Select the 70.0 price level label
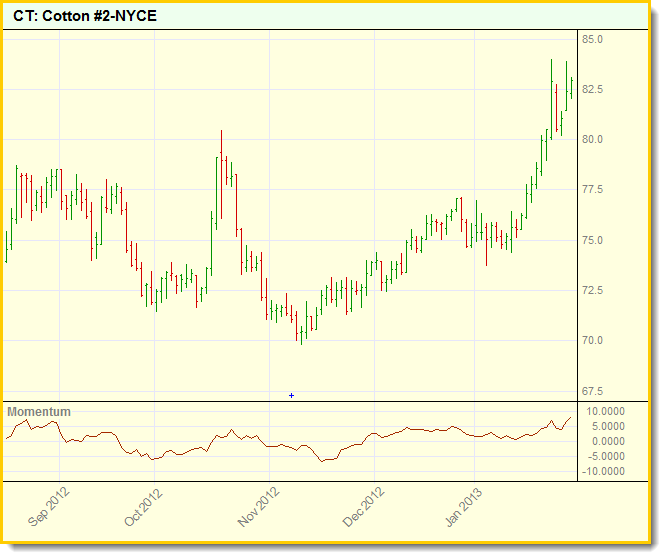Viewport: 666px width, 559px height. click(x=593, y=341)
